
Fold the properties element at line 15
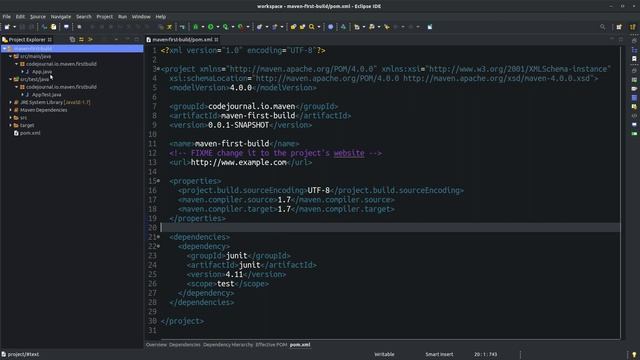click(x=158, y=181)
